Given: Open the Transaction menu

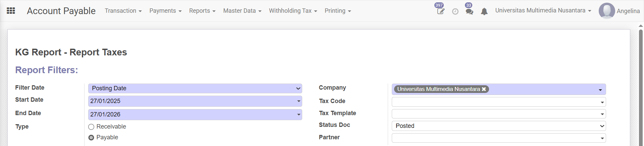Looking at the screenshot, I should (123, 11).
